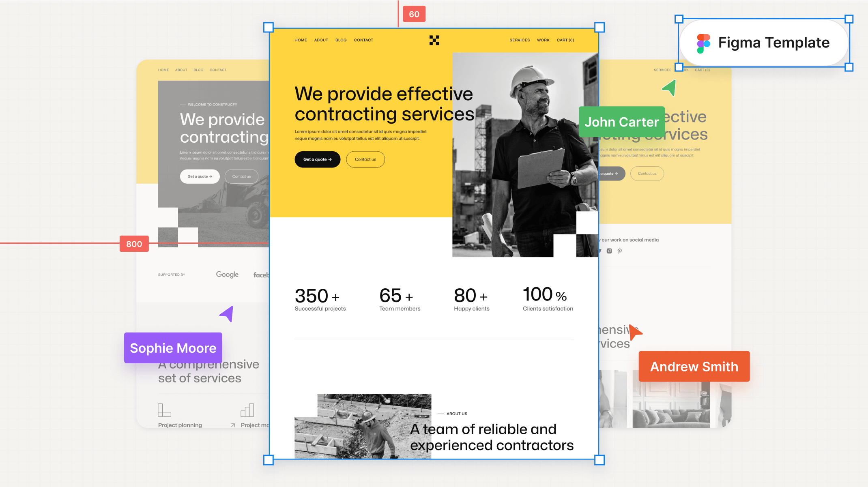Toggle the 60 spacing indicator at top
Image resolution: width=868 pixels, height=487 pixels.
coord(413,14)
